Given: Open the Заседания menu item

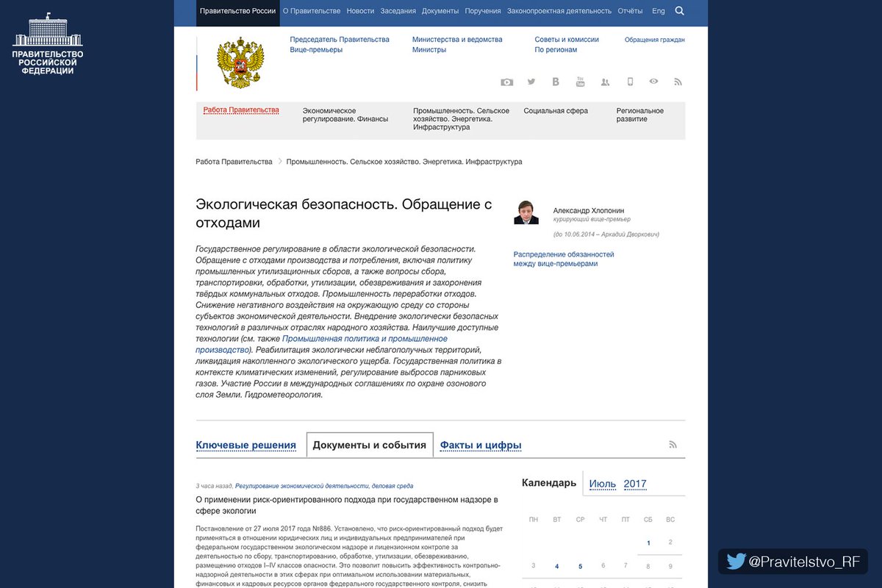Looking at the screenshot, I should pyautogui.click(x=398, y=11).
